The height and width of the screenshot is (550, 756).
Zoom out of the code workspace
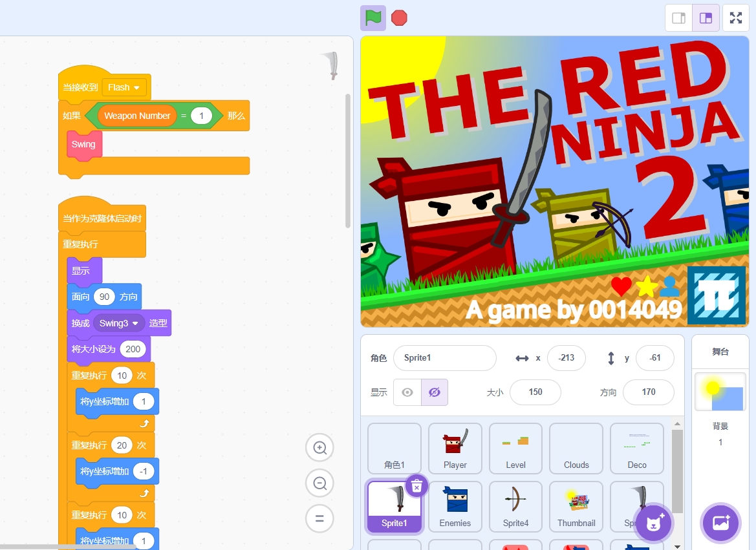319,483
